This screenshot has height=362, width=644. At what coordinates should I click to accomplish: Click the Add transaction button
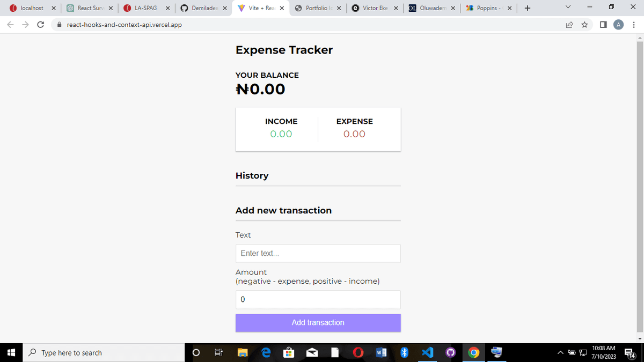pyautogui.click(x=318, y=322)
